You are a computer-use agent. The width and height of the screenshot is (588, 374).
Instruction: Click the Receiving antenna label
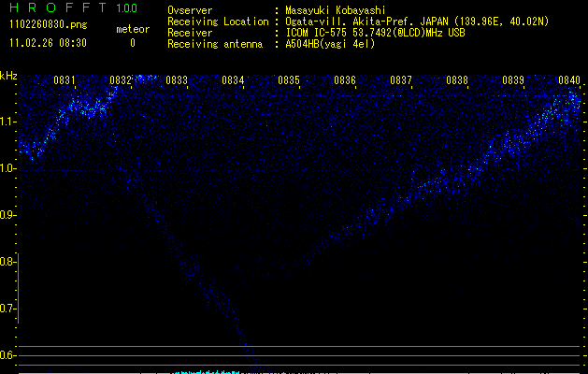pos(215,44)
